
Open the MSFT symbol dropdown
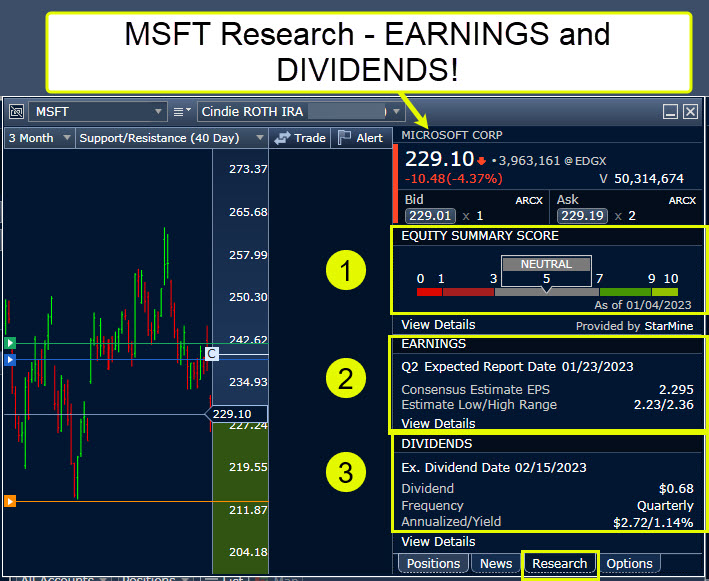159,112
